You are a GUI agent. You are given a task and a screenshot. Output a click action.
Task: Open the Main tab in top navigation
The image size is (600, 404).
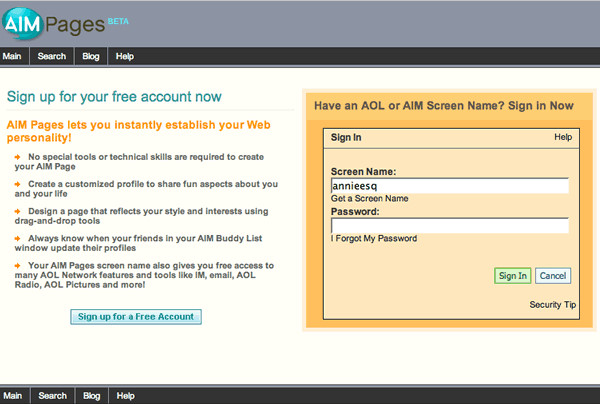[12, 56]
